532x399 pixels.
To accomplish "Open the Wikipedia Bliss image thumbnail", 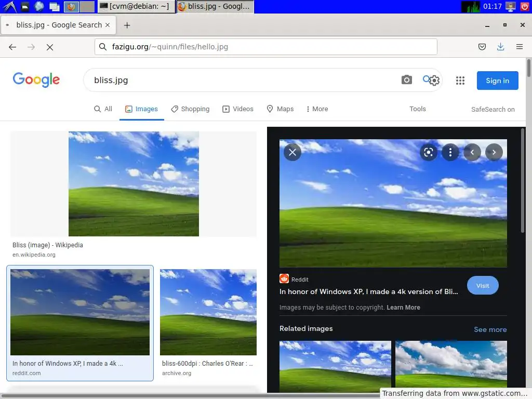I will pos(134,184).
